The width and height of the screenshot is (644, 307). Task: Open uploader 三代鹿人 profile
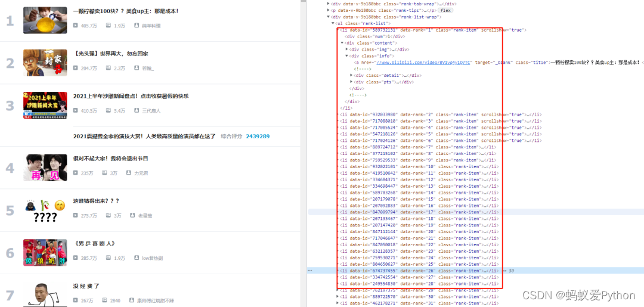(x=151, y=111)
